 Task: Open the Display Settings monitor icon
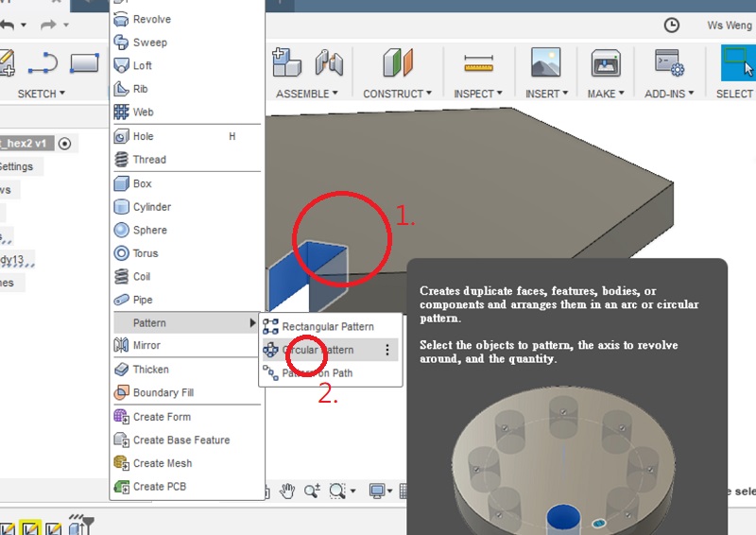point(376,492)
